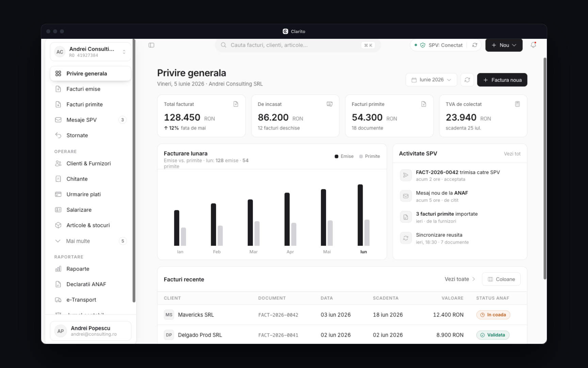Click the main page vertical scrollbar
This screenshot has width=588, height=368.
(545, 169)
